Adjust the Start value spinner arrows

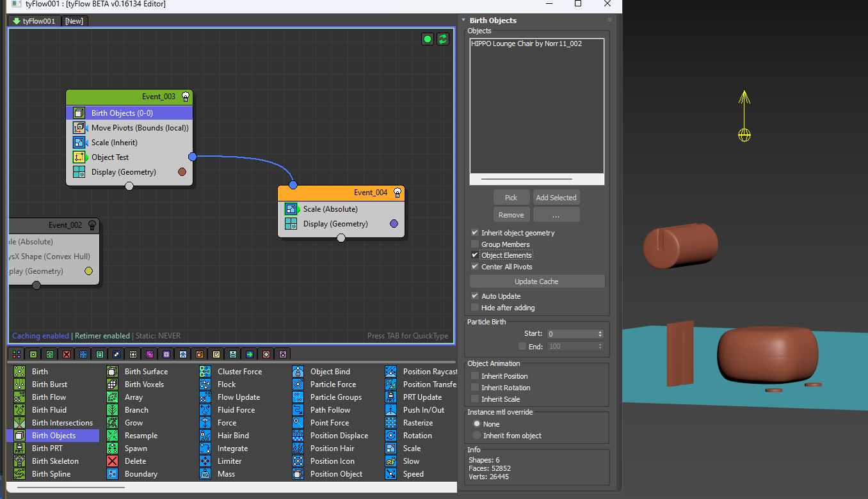[x=600, y=334]
